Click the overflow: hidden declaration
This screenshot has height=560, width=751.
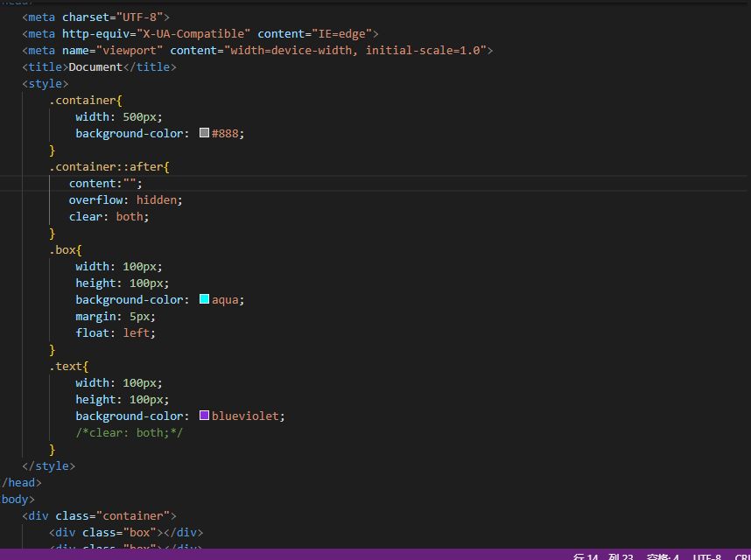coord(126,200)
